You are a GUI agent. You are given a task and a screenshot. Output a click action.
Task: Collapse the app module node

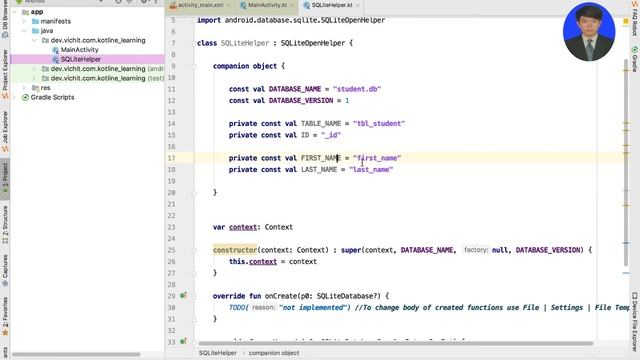pyautogui.click(x=14, y=12)
